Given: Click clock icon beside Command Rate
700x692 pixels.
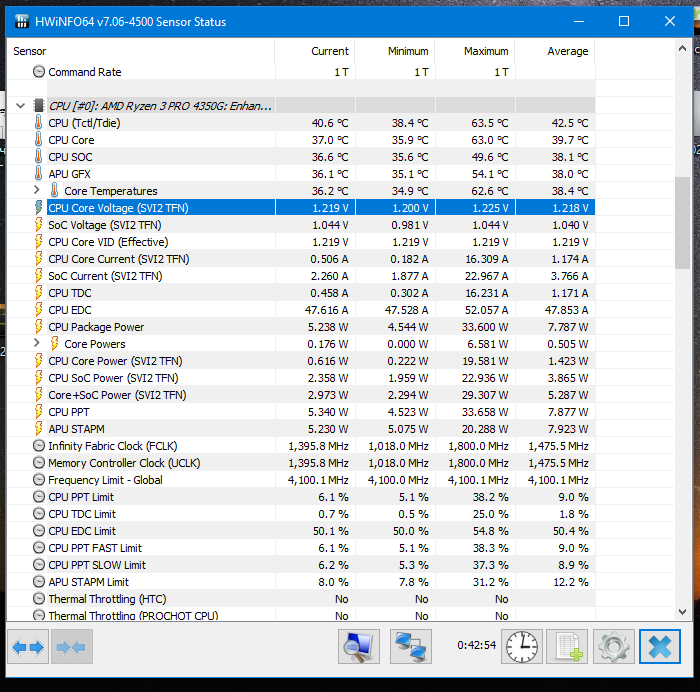Looking at the screenshot, I should pyautogui.click(x=39, y=71).
